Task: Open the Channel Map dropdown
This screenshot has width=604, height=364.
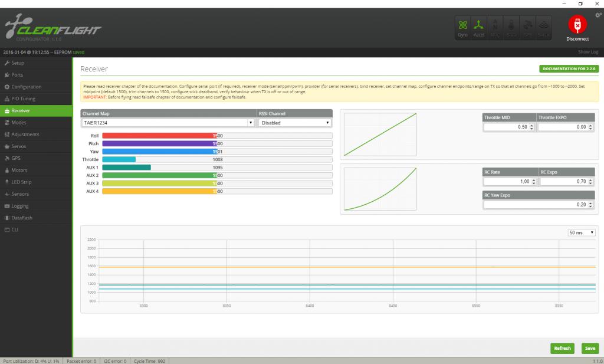Action: (168, 123)
